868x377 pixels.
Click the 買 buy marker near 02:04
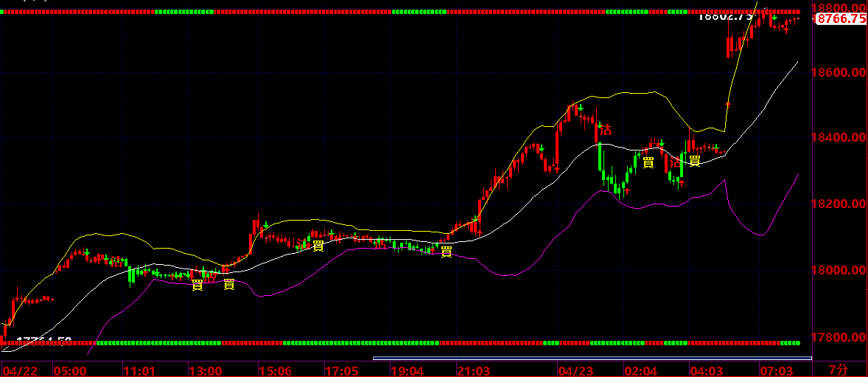[x=648, y=162]
